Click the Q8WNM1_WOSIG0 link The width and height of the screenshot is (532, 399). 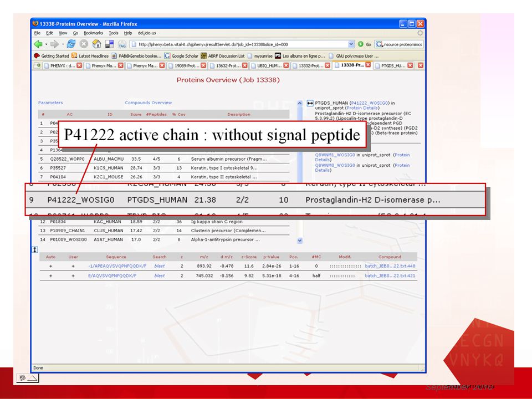(335, 155)
